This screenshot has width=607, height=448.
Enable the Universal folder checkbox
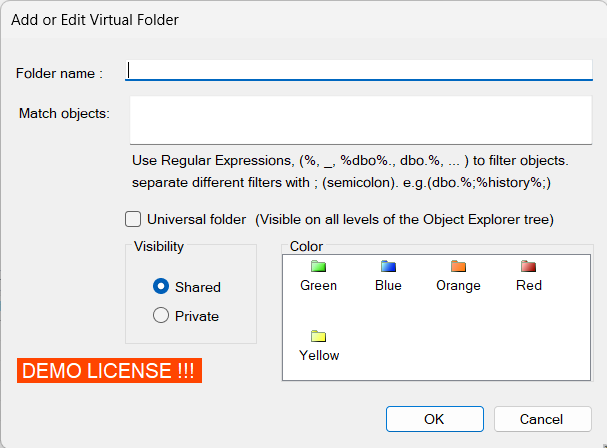tap(133, 219)
